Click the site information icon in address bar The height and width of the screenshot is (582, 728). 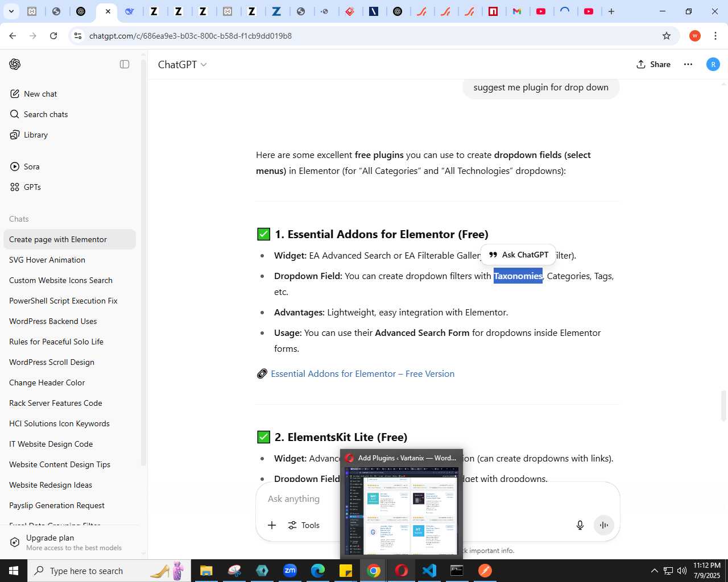(x=78, y=36)
